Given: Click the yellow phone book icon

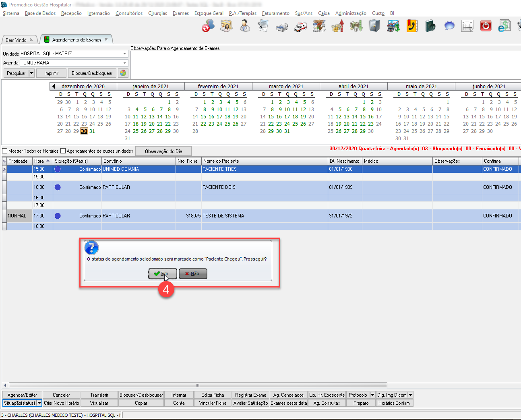Looking at the screenshot, I should pos(411,27).
